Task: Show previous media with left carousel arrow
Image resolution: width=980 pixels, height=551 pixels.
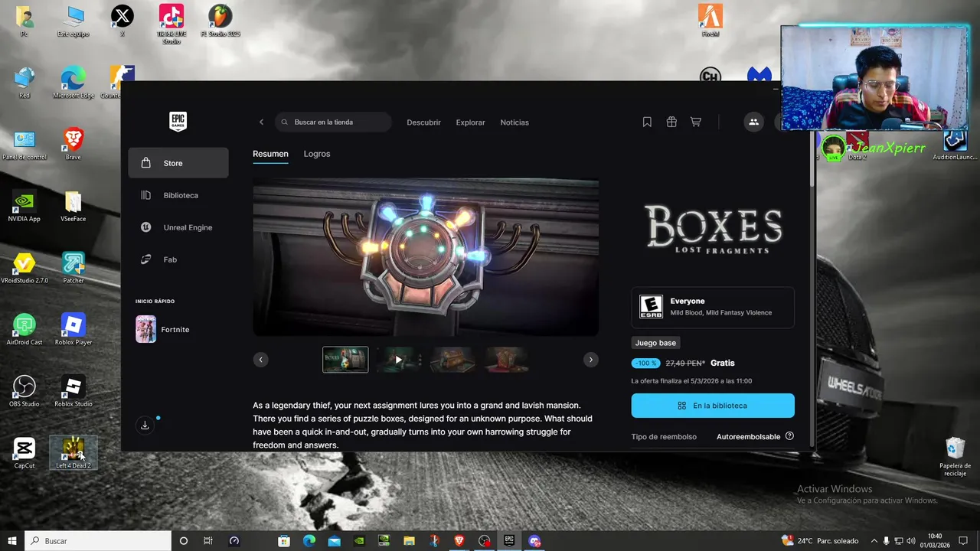Action: tap(261, 360)
